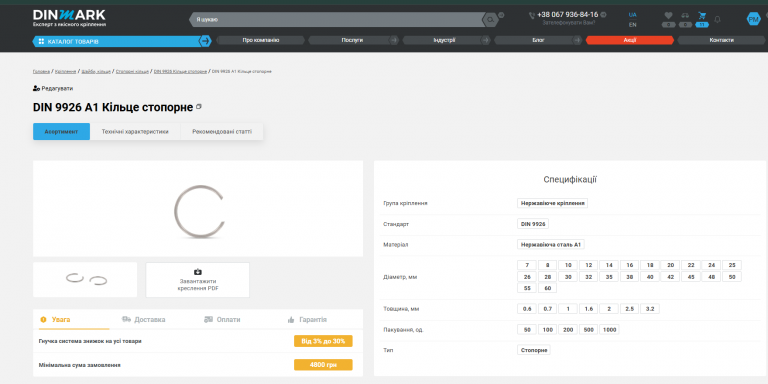768x384 pixels.
Task: Switch language to UA
Action: pyautogui.click(x=633, y=15)
